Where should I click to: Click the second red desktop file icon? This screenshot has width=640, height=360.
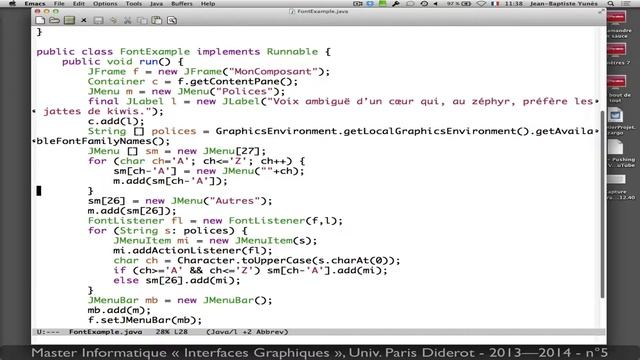pyautogui.click(x=616, y=50)
